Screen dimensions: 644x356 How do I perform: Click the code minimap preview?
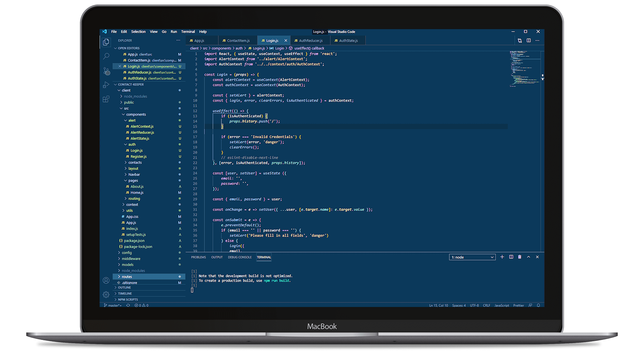[x=525, y=69]
